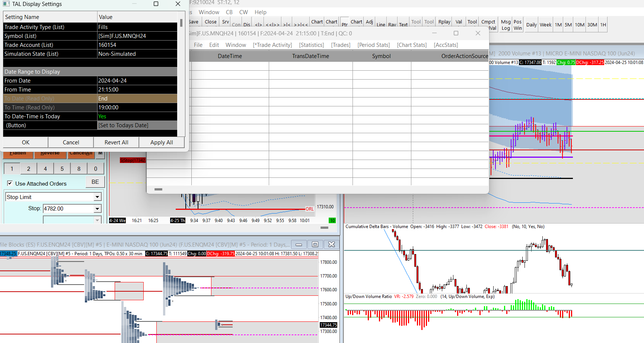Click the Adj toolbar button
This screenshot has width=644, height=343.
pos(369,22)
